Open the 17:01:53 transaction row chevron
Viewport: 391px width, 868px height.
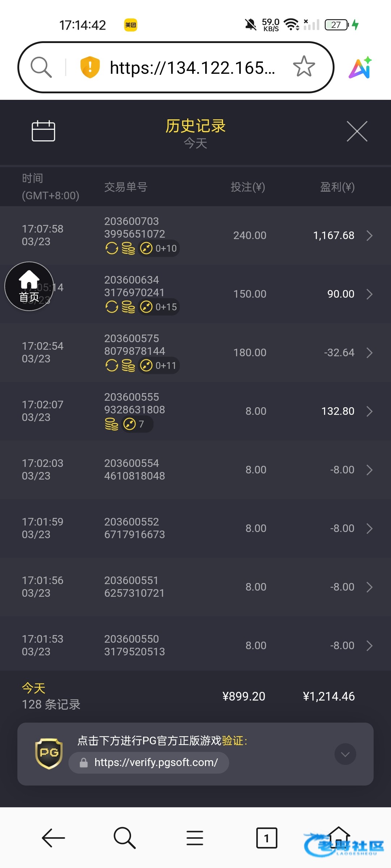point(369,646)
